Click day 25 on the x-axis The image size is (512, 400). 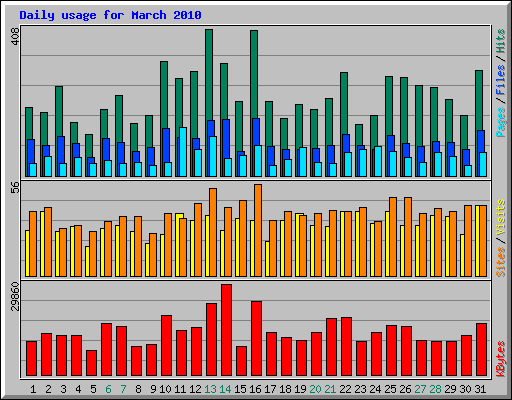[x=390, y=389]
